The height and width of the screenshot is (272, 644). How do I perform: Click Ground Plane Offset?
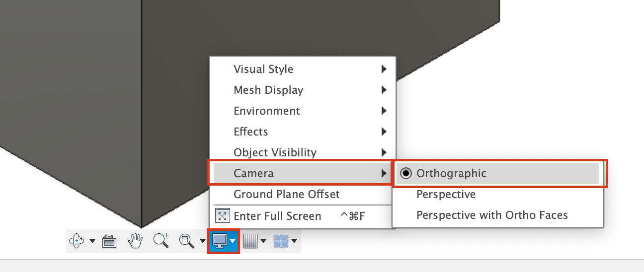coord(287,194)
